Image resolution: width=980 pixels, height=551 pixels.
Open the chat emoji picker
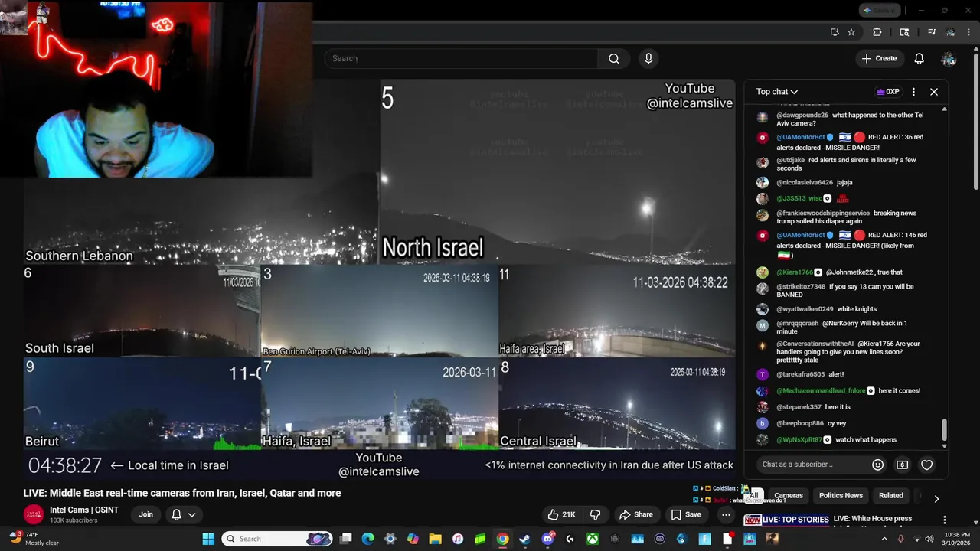tap(878, 465)
